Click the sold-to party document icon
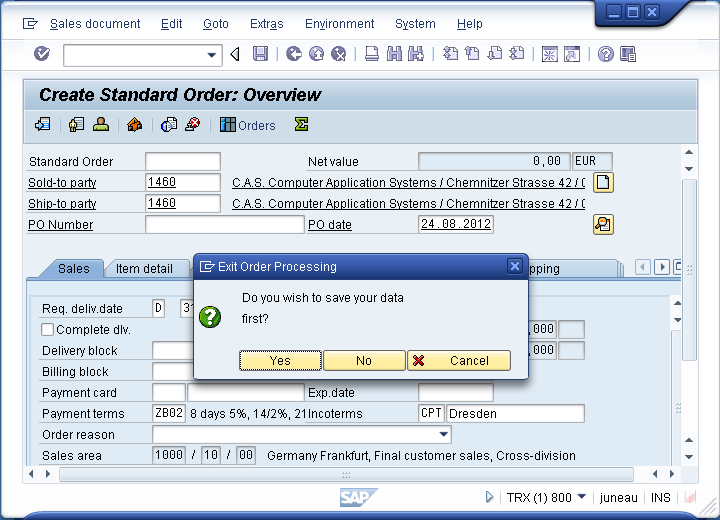 tap(603, 182)
